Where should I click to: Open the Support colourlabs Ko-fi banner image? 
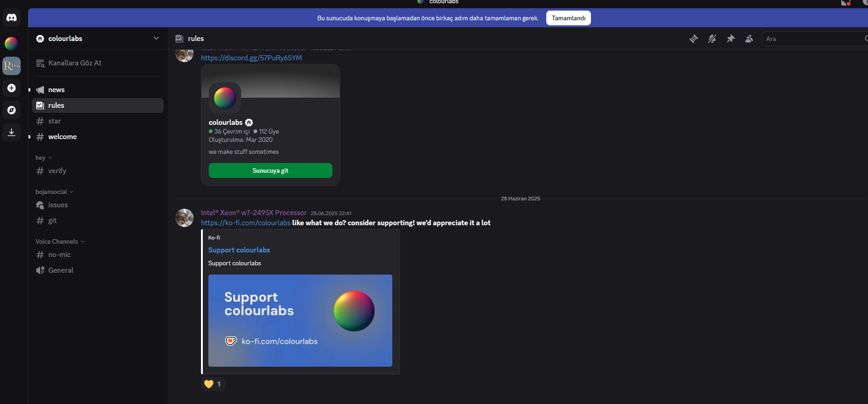[300, 321]
